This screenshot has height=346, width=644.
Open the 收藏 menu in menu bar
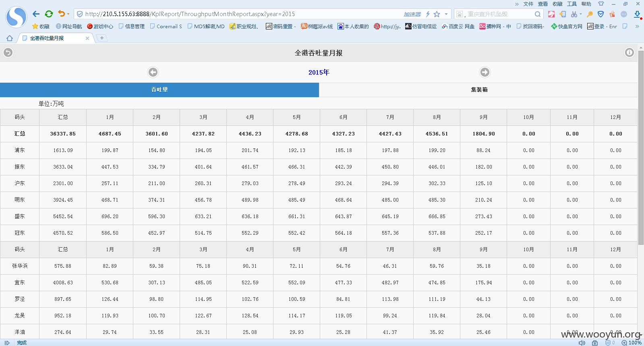557,4
